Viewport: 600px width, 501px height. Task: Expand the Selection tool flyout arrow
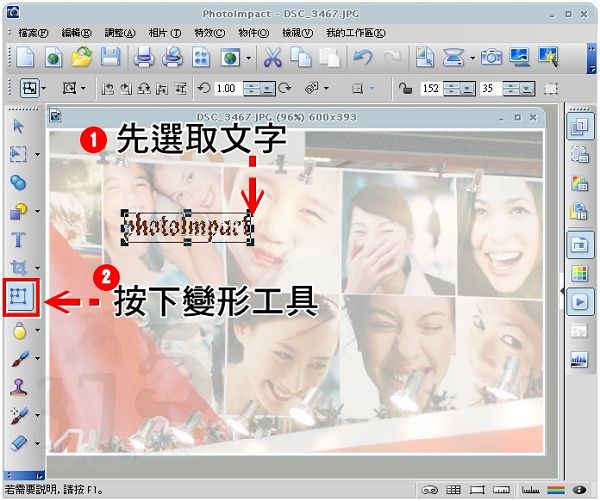tap(38, 155)
